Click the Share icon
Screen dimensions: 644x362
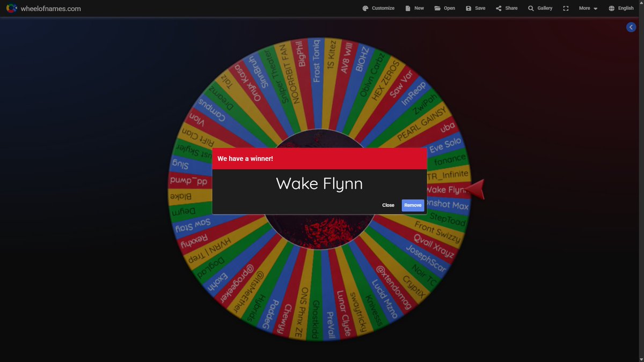point(499,9)
